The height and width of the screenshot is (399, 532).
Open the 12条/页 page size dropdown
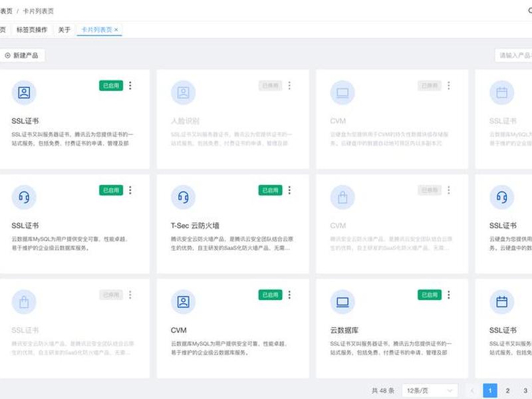point(430,390)
